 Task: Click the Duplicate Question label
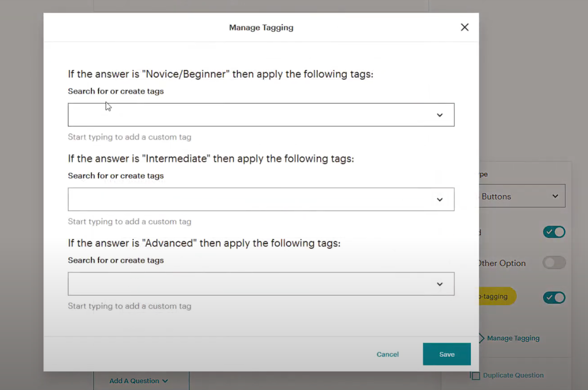tap(513, 375)
